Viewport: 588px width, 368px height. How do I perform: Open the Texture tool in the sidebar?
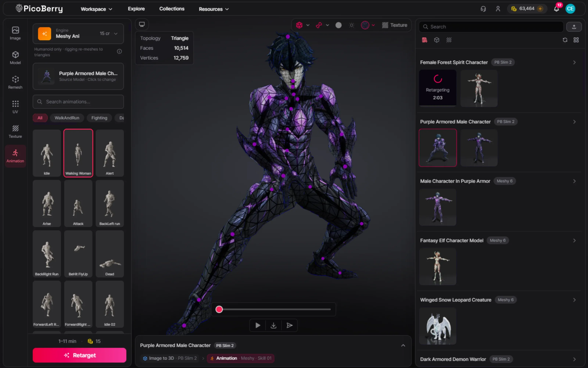click(15, 132)
